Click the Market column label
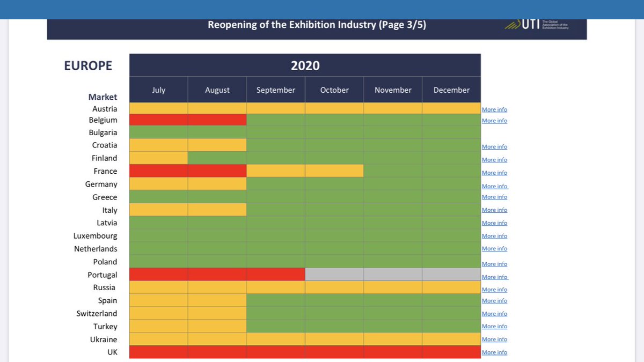 click(103, 97)
